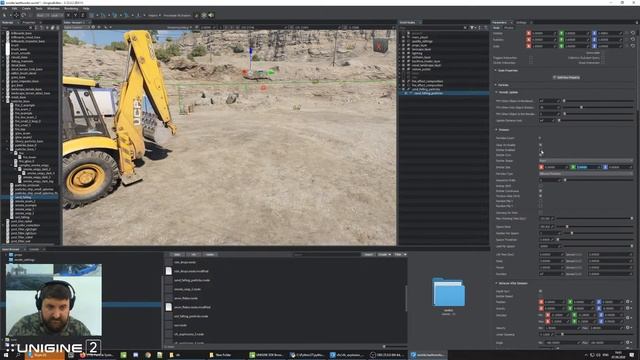Select the rotate manipulator tool
The width and height of the screenshot is (640, 360).
pos(23,15)
